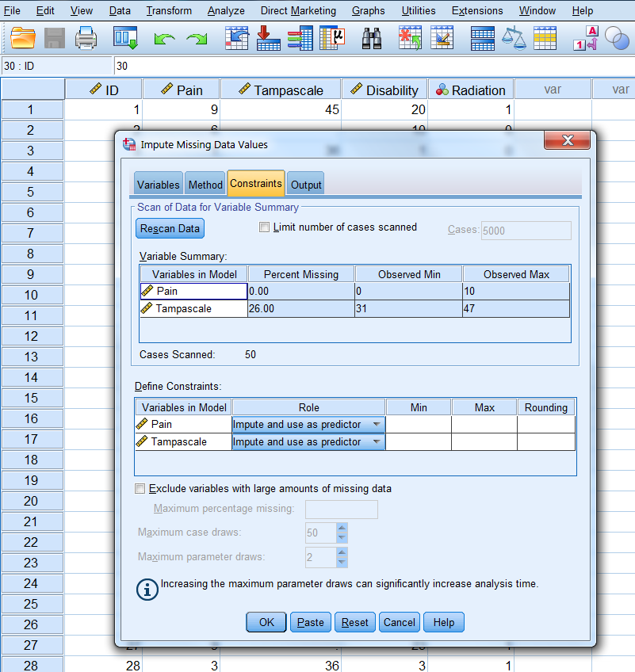The image size is (635, 672).
Task: Click the Redo arrow icon
Action: click(197, 37)
